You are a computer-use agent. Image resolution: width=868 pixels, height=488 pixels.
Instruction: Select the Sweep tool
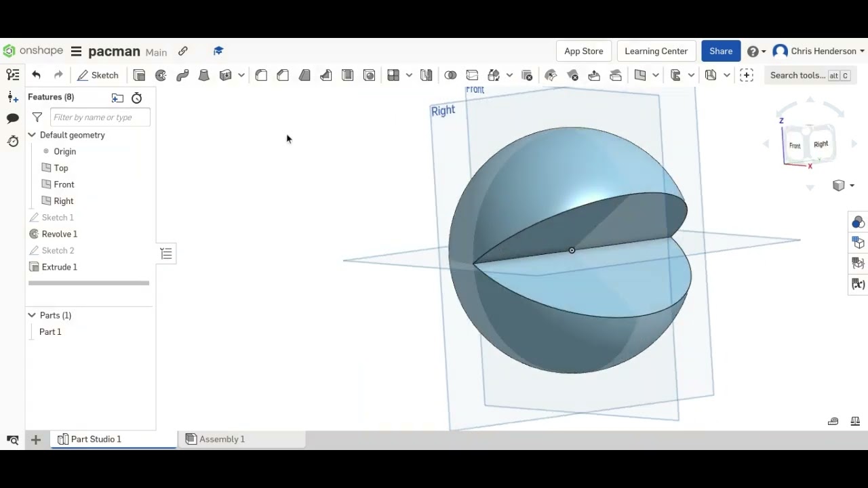(x=182, y=75)
